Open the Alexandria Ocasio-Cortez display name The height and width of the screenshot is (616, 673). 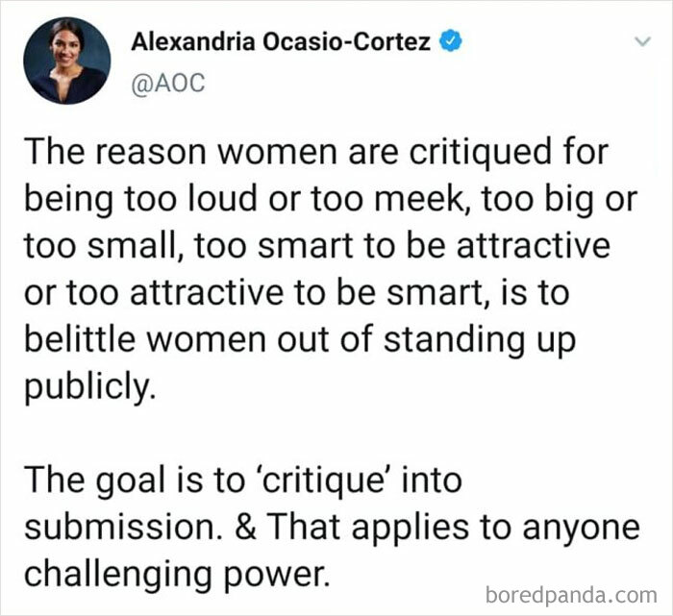[x=284, y=41]
